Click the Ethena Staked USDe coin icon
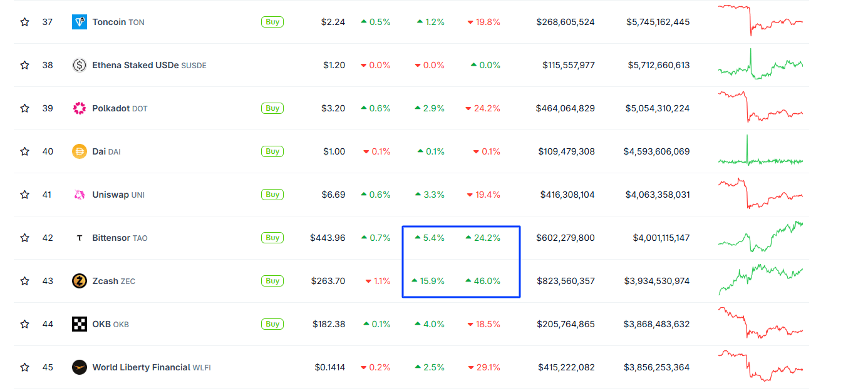 [x=80, y=65]
